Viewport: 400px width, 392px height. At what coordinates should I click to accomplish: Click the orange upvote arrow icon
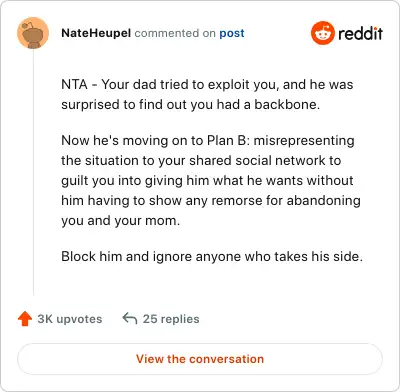[25, 319]
